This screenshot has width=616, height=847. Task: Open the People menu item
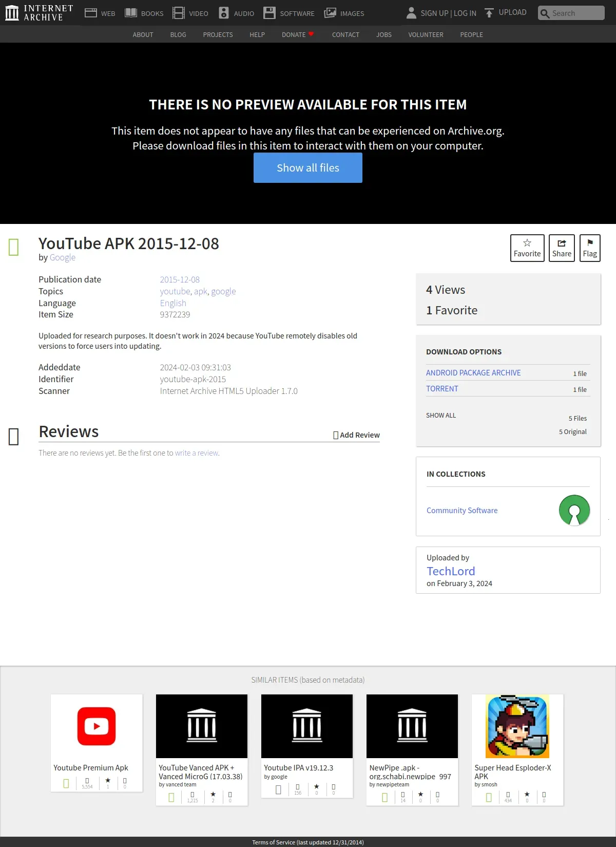pos(471,34)
